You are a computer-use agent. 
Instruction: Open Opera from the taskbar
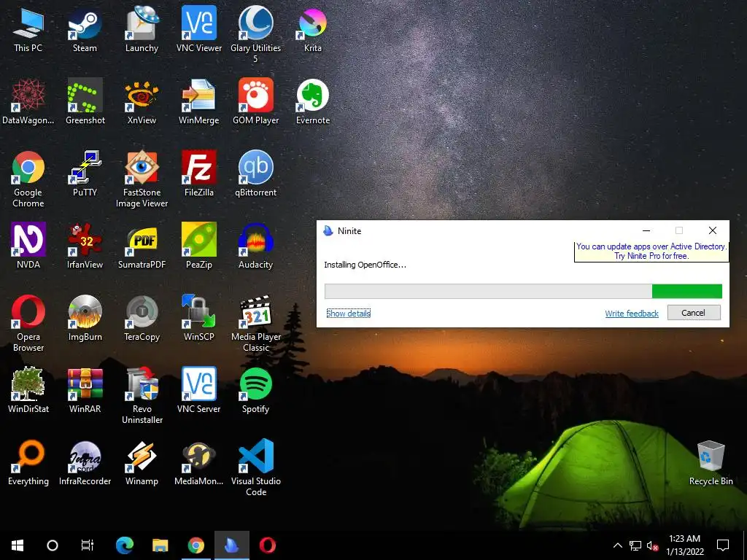pos(267,545)
